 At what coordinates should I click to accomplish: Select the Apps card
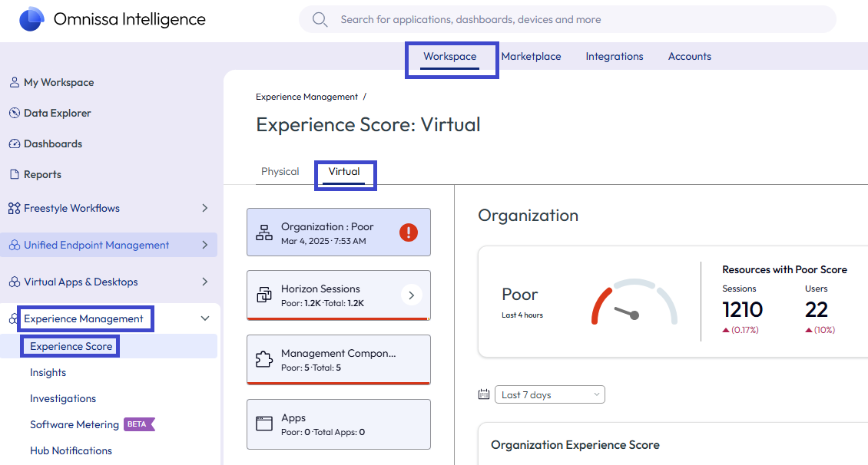pos(339,424)
